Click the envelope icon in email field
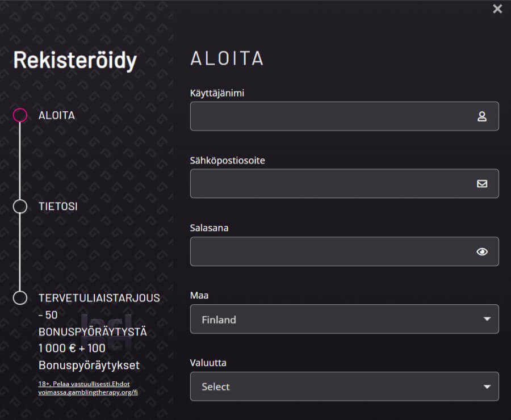The width and height of the screenshot is (511, 420). [x=482, y=184]
